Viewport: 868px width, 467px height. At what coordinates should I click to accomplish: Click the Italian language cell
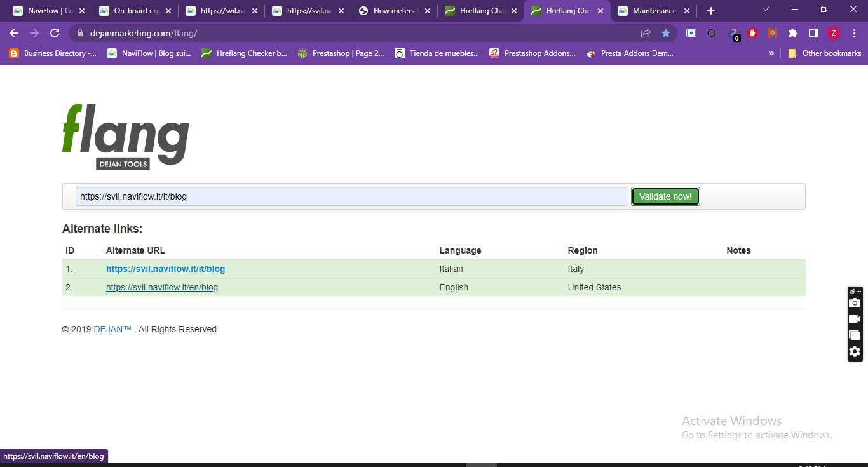[x=451, y=269]
